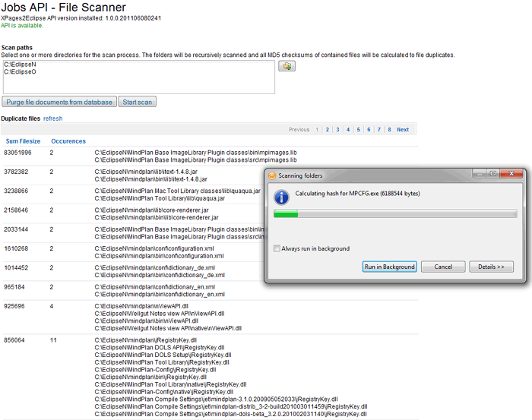Click the Scanning folders dialog title icon
The height and width of the screenshot is (420, 532).
click(x=271, y=175)
